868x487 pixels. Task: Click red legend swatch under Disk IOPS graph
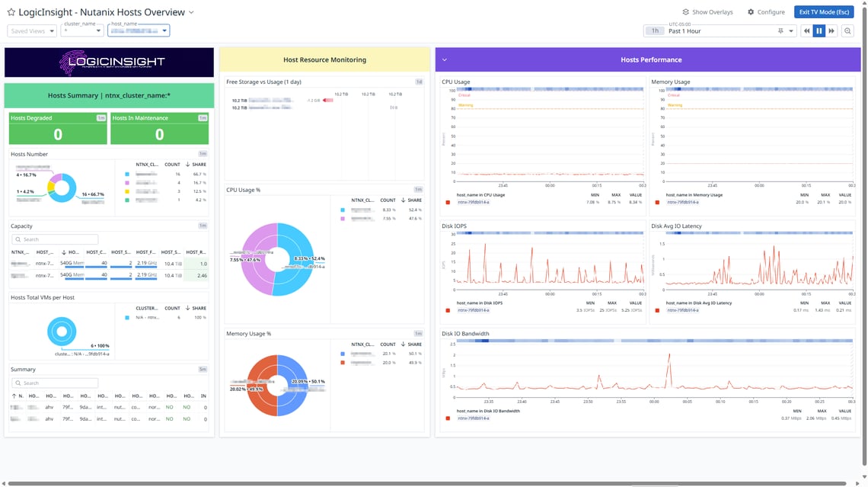448,310
